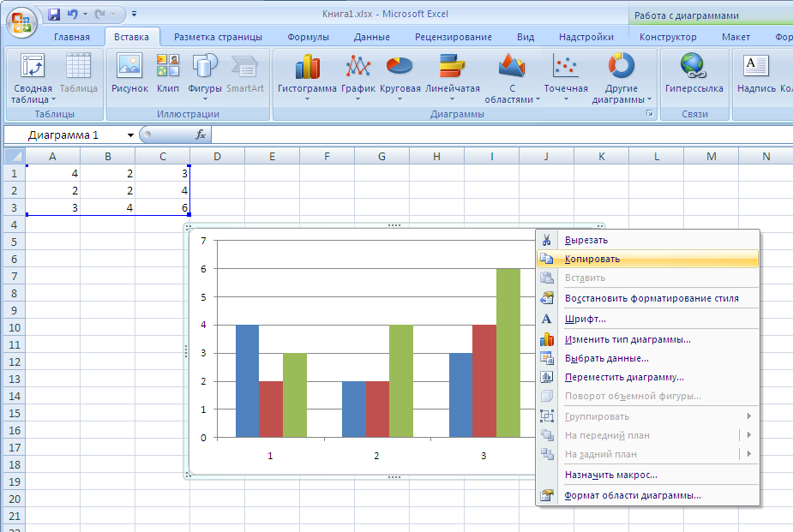Expand the Точечная dropdown arrow
This screenshot has width=793, height=532.
566,99
